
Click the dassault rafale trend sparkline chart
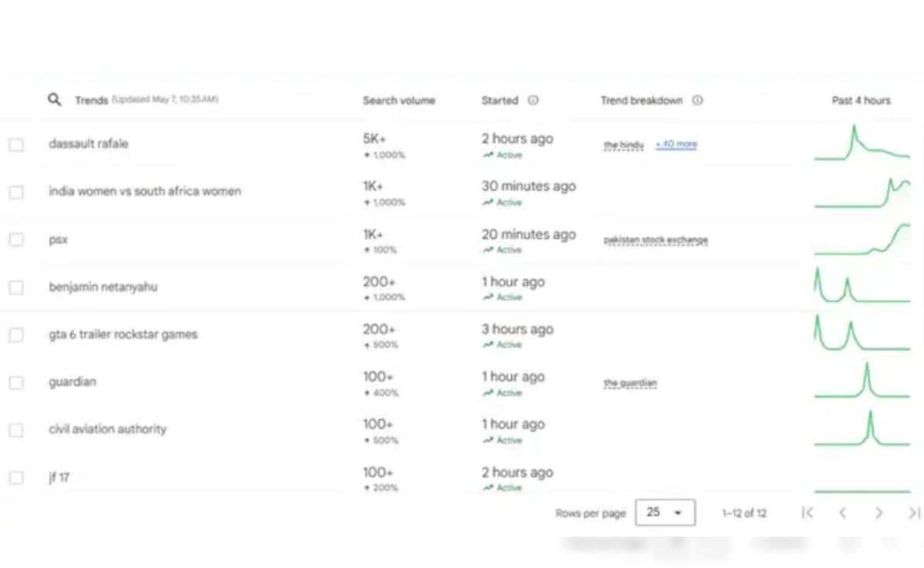pyautogui.click(x=862, y=145)
